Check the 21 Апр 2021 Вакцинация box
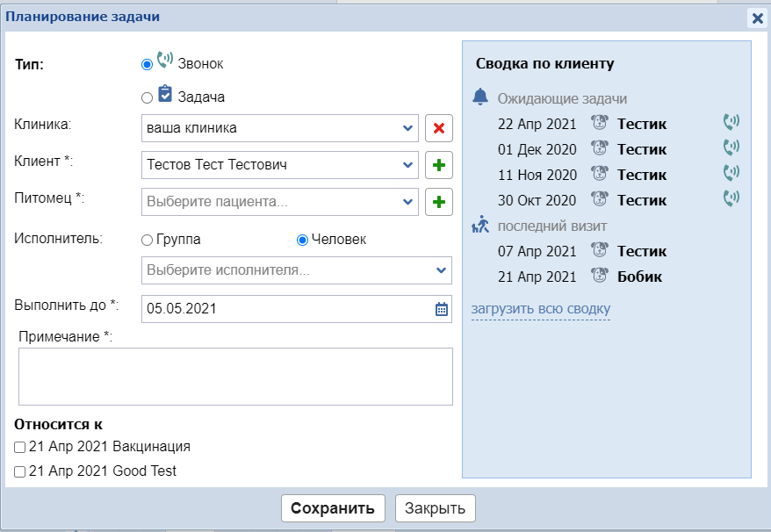This screenshot has width=771, height=532. pyautogui.click(x=20, y=447)
